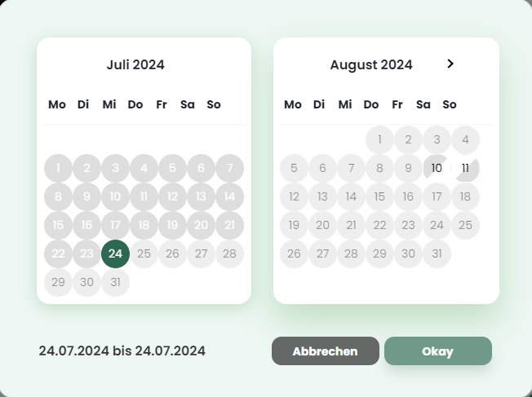This screenshot has width=532, height=397.
Task: Confirm the date range with Okay
Action: 437,351
